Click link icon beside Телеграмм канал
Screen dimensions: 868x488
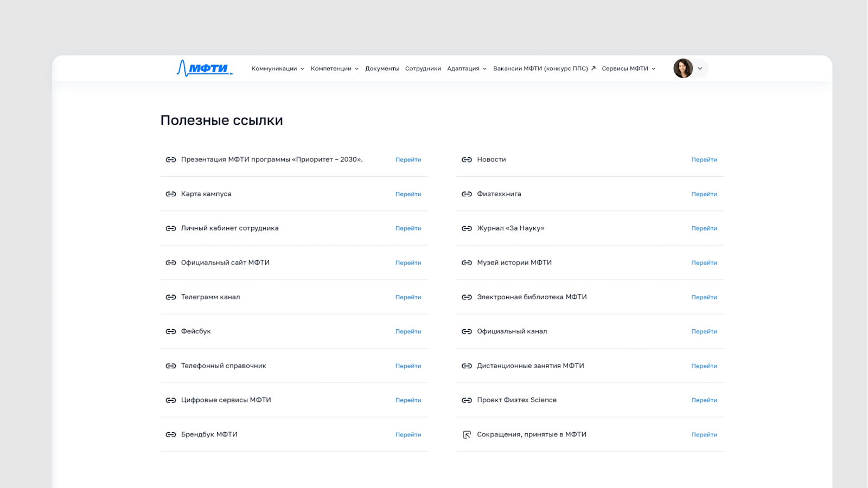171,297
